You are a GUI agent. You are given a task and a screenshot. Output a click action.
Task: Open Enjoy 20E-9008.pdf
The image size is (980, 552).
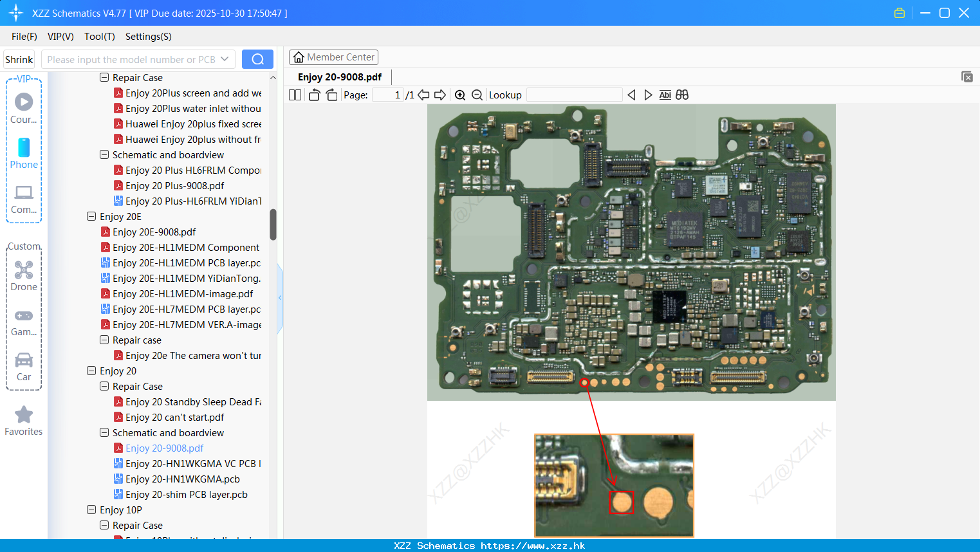coord(154,232)
